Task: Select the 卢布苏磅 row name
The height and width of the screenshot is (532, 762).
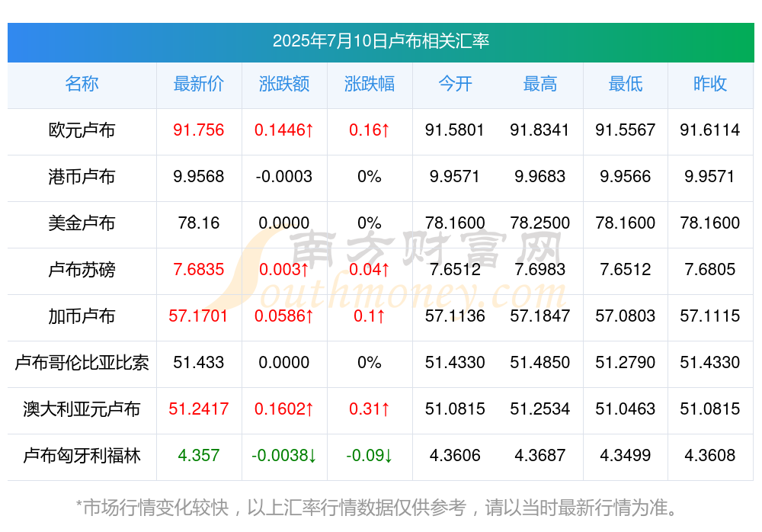Action: click(82, 269)
